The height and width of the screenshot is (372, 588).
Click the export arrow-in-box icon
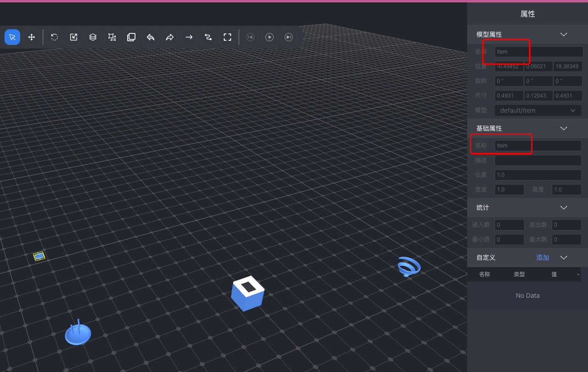coord(74,37)
